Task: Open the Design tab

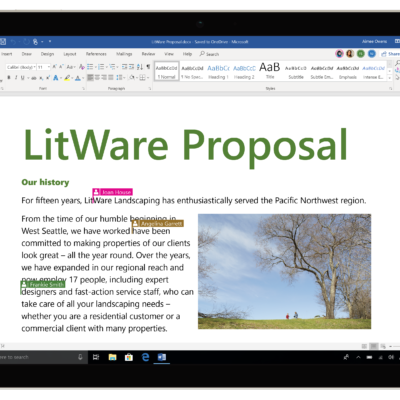Action: coord(47,54)
